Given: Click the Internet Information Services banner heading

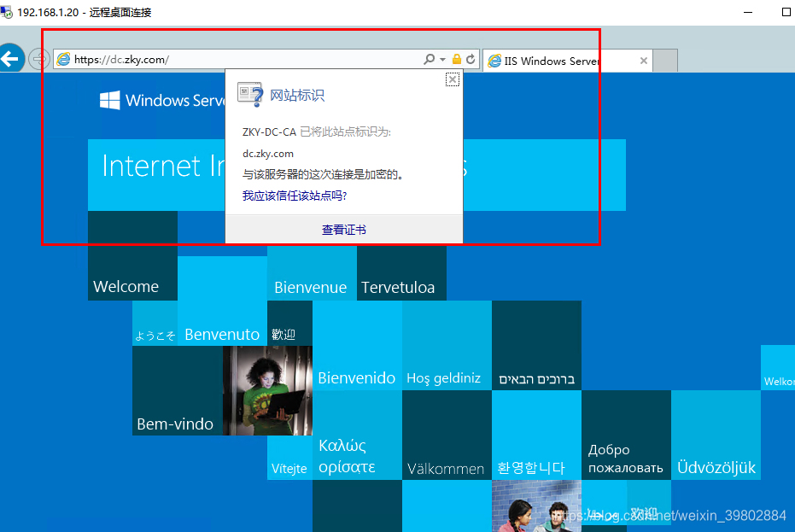Looking at the screenshot, I should [x=357, y=175].
